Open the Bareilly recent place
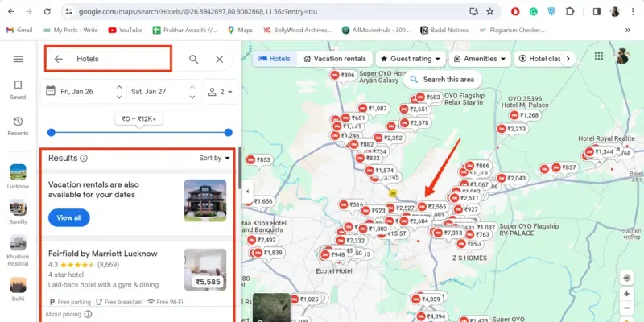644x322 pixels. pos(18,212)
